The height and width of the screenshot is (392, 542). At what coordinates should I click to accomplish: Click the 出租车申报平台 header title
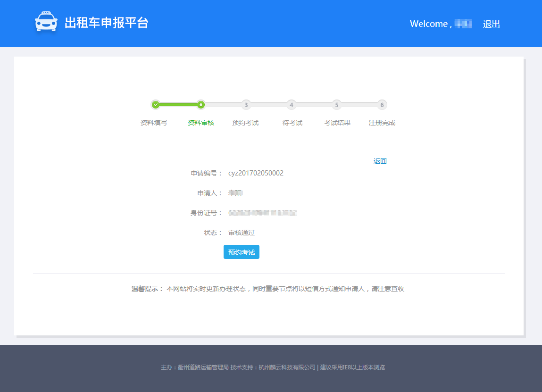107,23
